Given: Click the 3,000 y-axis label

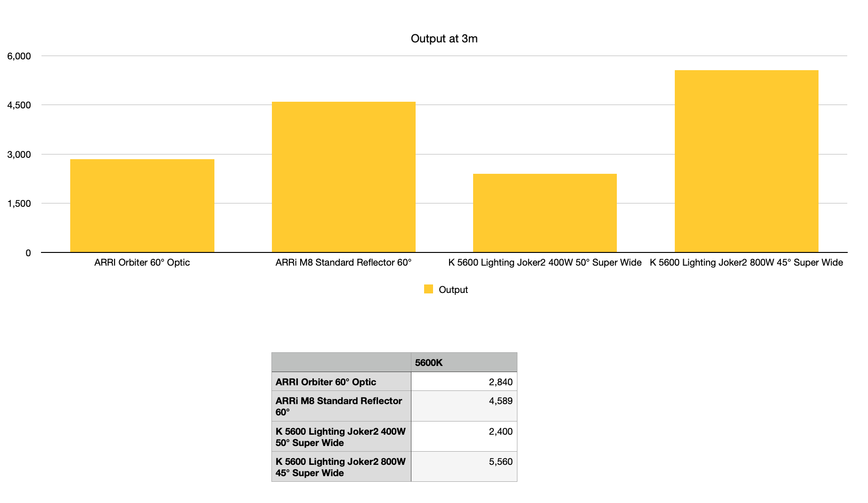Looking at the screenshot, I should (x=19, y=154).
